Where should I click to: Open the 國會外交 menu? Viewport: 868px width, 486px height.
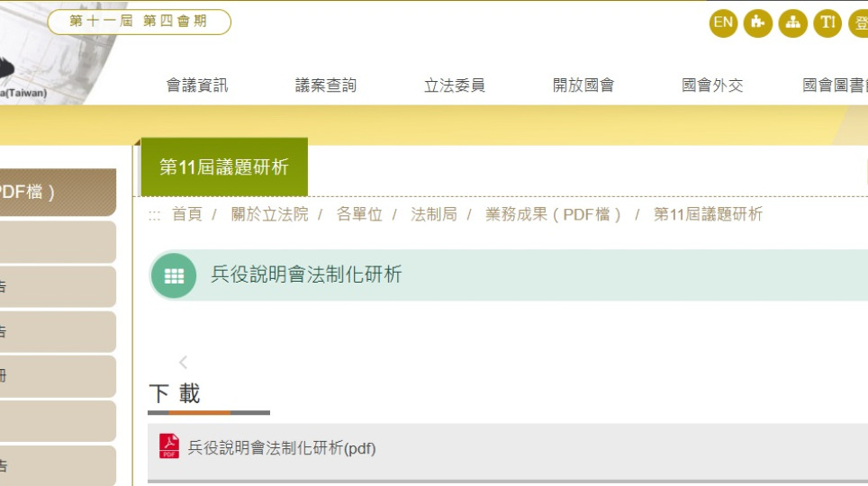click(x=712, y=85)
